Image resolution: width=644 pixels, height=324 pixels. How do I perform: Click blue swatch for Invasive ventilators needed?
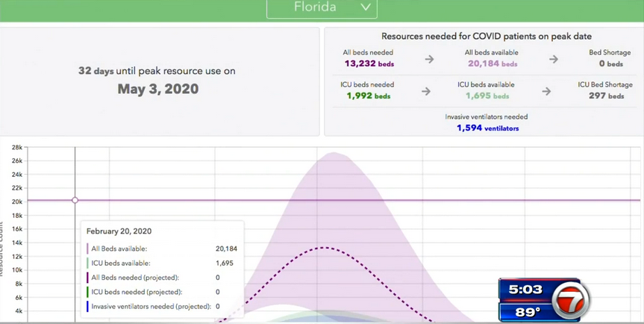[x=88, y=306]
